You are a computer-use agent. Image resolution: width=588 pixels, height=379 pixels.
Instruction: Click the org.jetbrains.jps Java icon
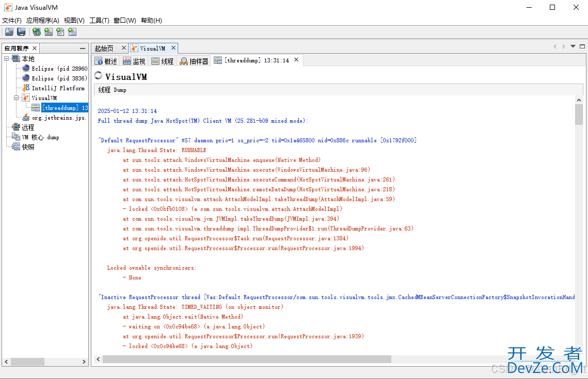[26, 117]
